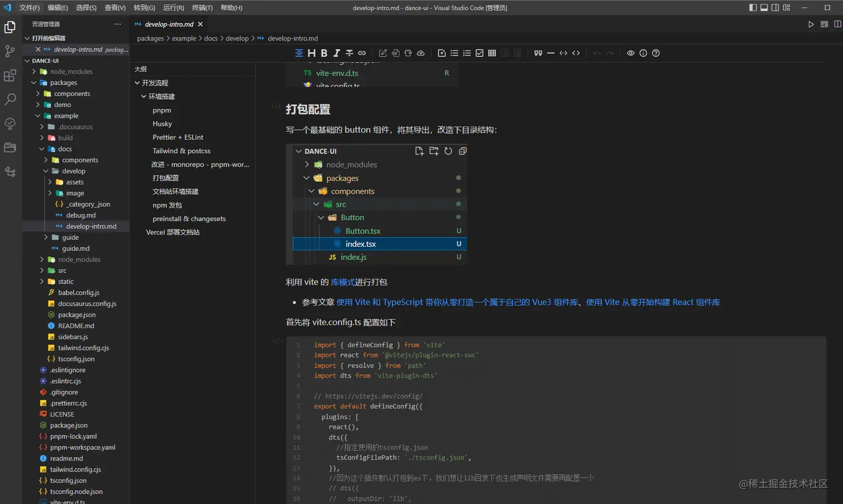Apply italic formatting in markdown toolbar
This screenshot has height=504, width=843.
[337, 53]
